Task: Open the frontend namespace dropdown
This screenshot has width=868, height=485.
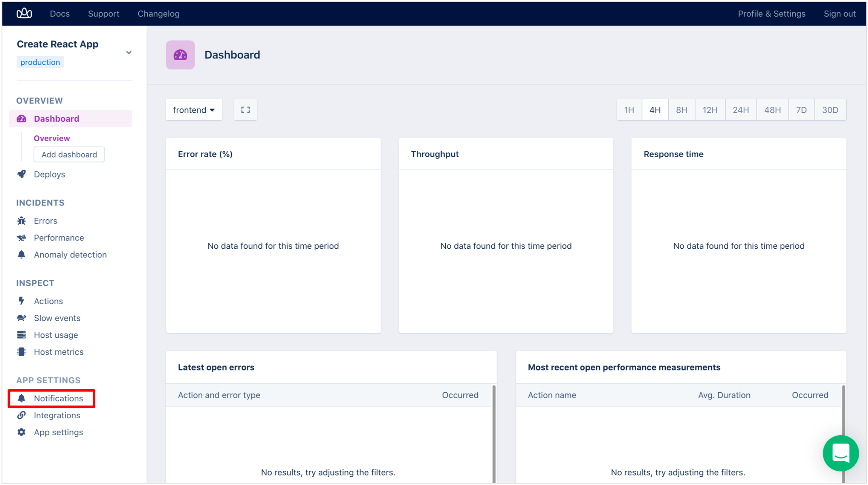Action: tap(194, 110)
